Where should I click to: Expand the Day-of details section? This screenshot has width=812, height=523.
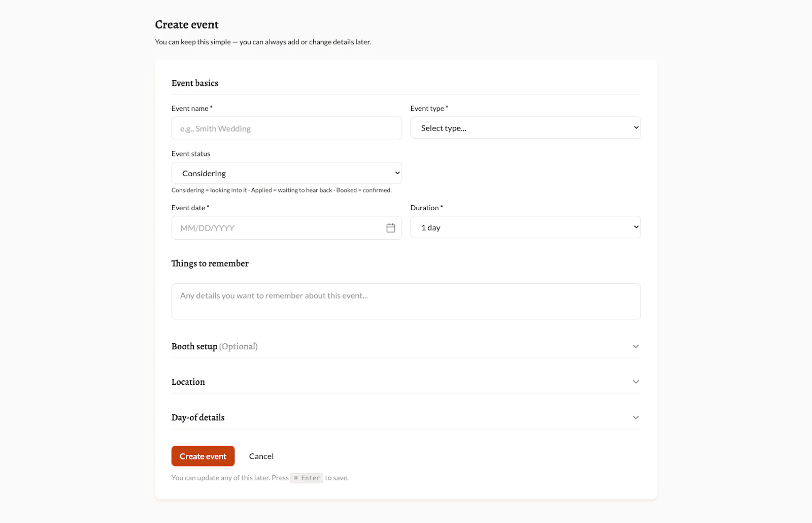(x=406, y=417)
